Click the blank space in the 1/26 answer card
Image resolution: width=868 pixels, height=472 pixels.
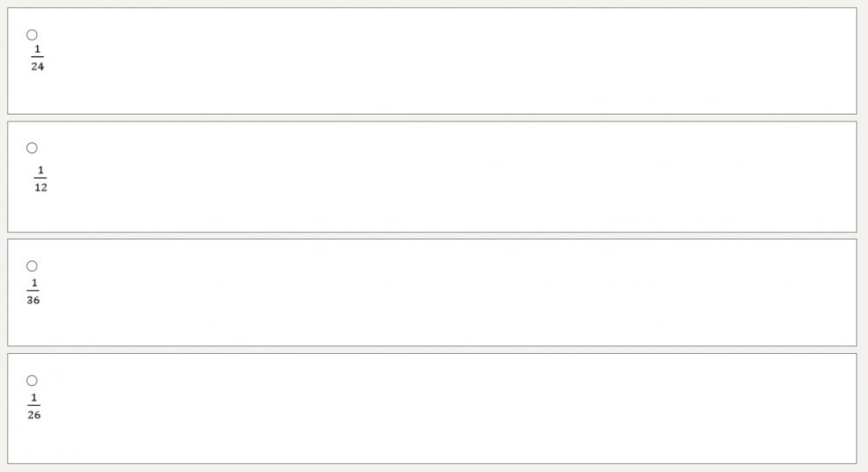[434, 408]
